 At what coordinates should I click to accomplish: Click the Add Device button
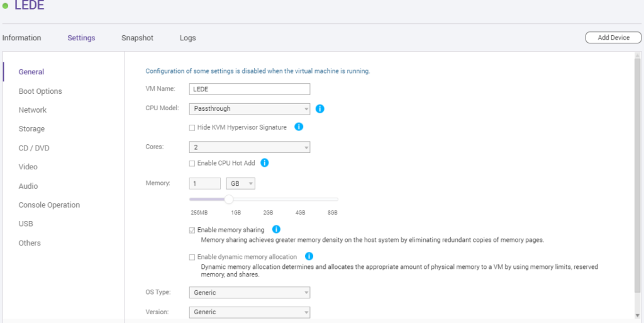point(613,37)
